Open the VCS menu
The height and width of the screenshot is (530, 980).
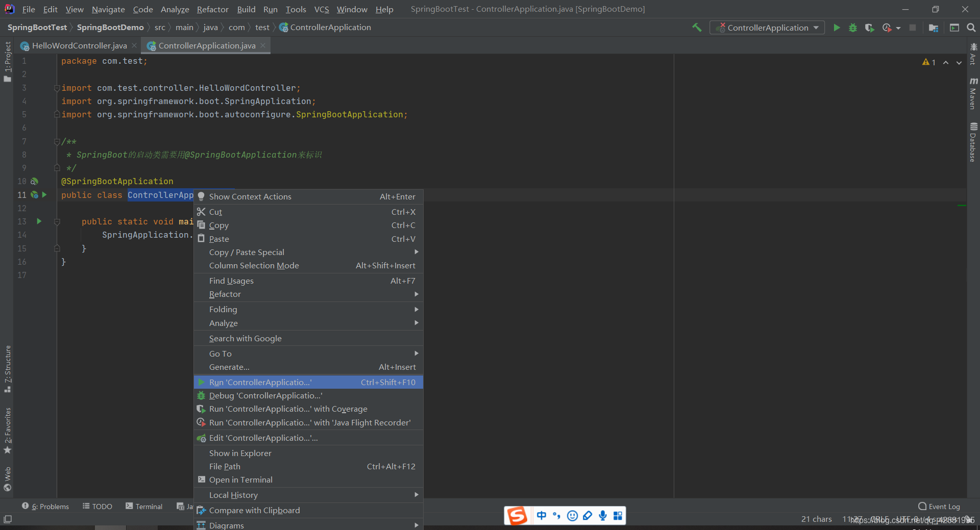pyautogui.click(x=322, y=9)
